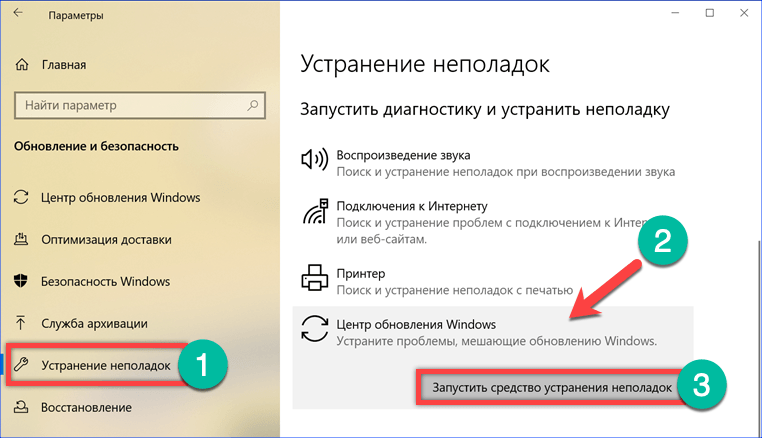Click the Обновление и безопасность heading
Screen dimensions: 762x438
tap(96, 146)
